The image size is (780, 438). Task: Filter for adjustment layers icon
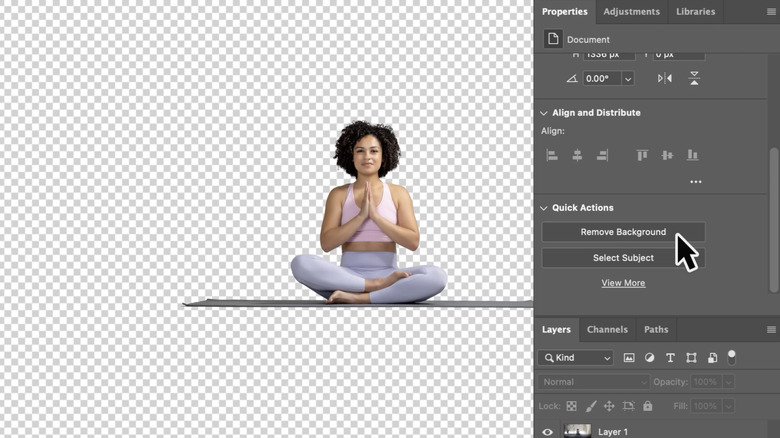649,358
